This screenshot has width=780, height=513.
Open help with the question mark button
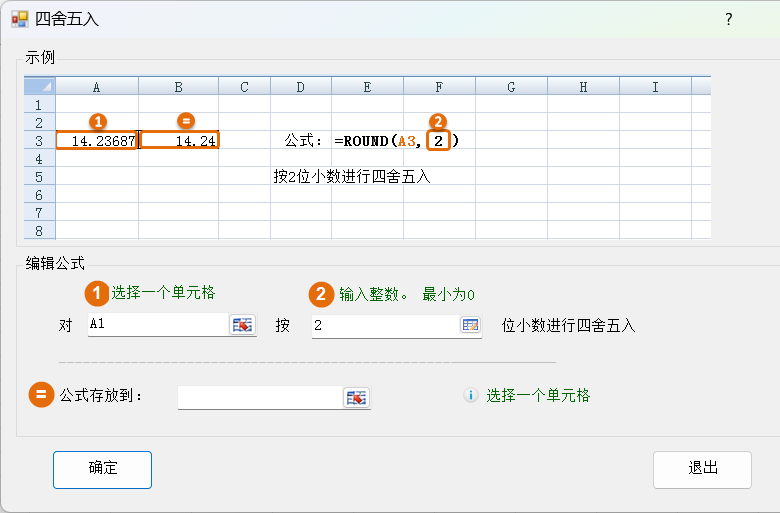tap(729, 19)
